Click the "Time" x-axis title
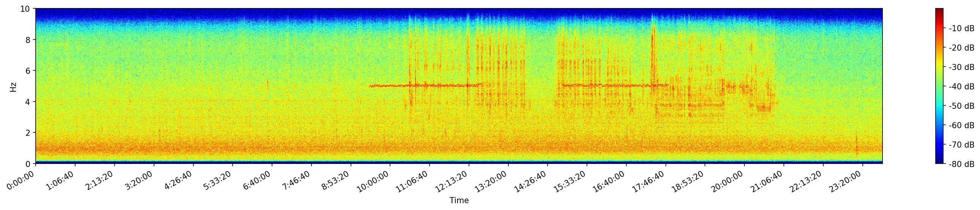 459,200
